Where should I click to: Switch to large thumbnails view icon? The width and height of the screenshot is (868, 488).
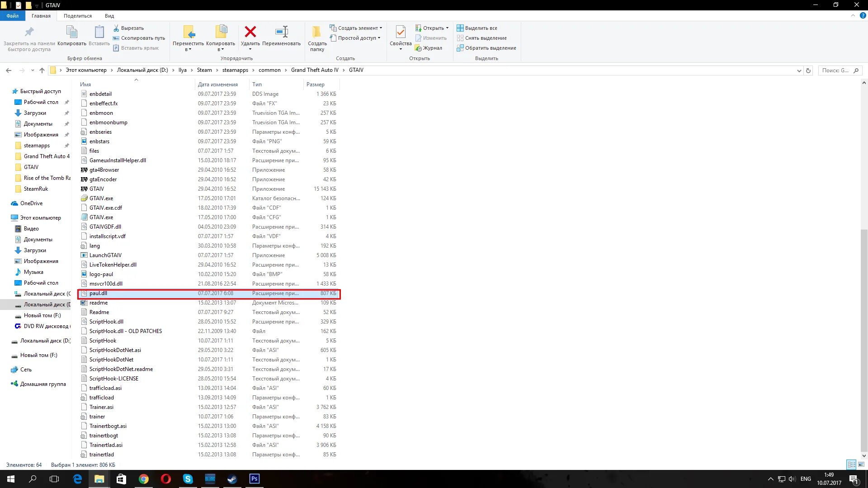coord(861,465)
